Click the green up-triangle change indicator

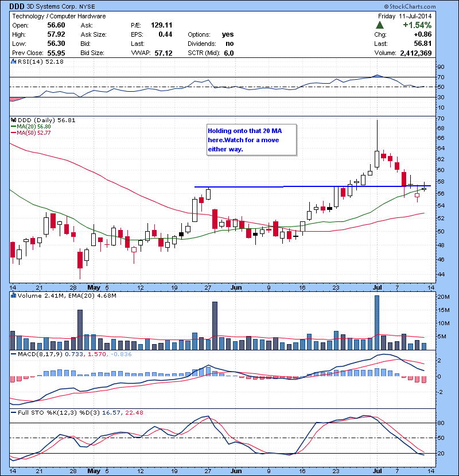coord(379,25)
